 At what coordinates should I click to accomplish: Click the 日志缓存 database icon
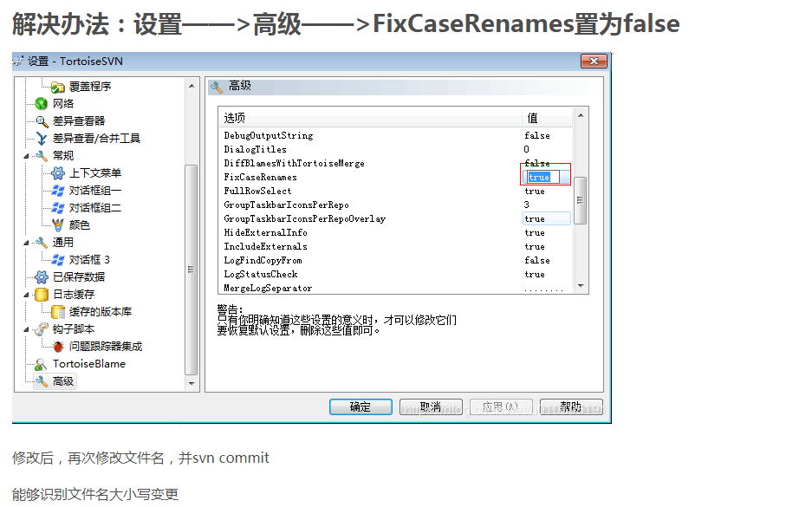(x=42, y=295)
